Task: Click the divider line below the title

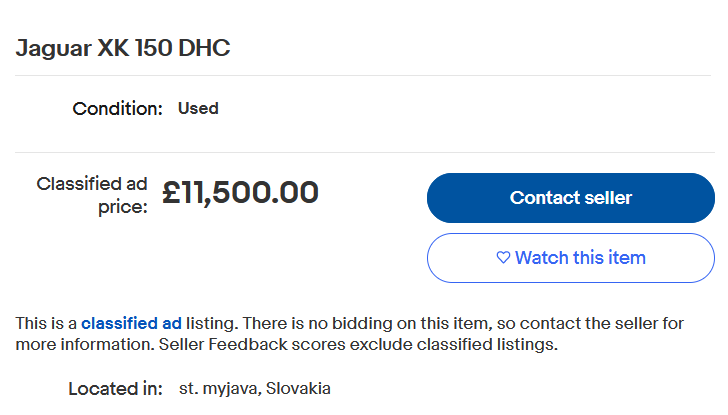Action: [x=363, y=75]
